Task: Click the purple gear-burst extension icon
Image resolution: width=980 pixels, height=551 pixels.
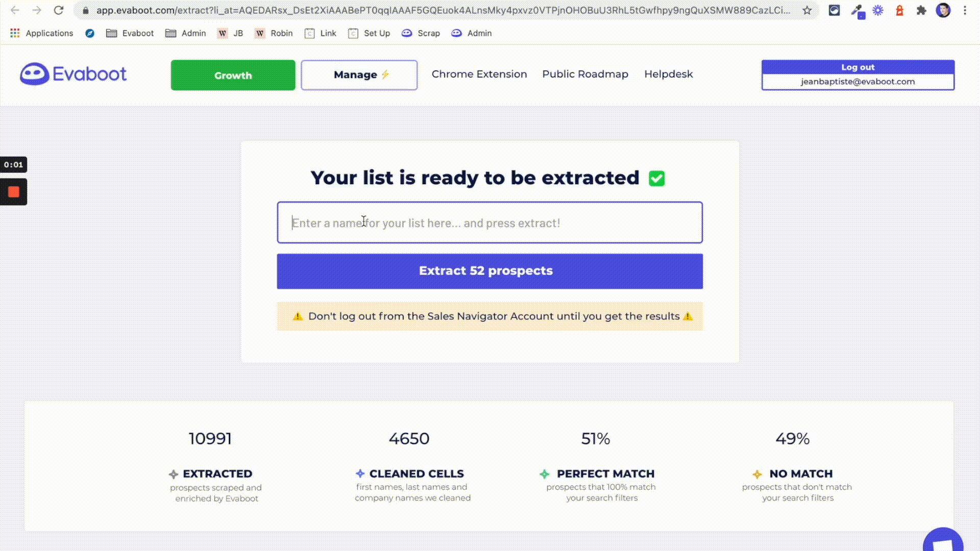Action: [878, 10]
